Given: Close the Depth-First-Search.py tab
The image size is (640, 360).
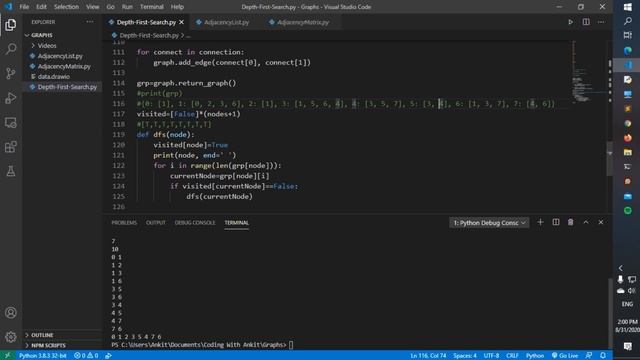Looking at the screenshot, I should [182, 22].
